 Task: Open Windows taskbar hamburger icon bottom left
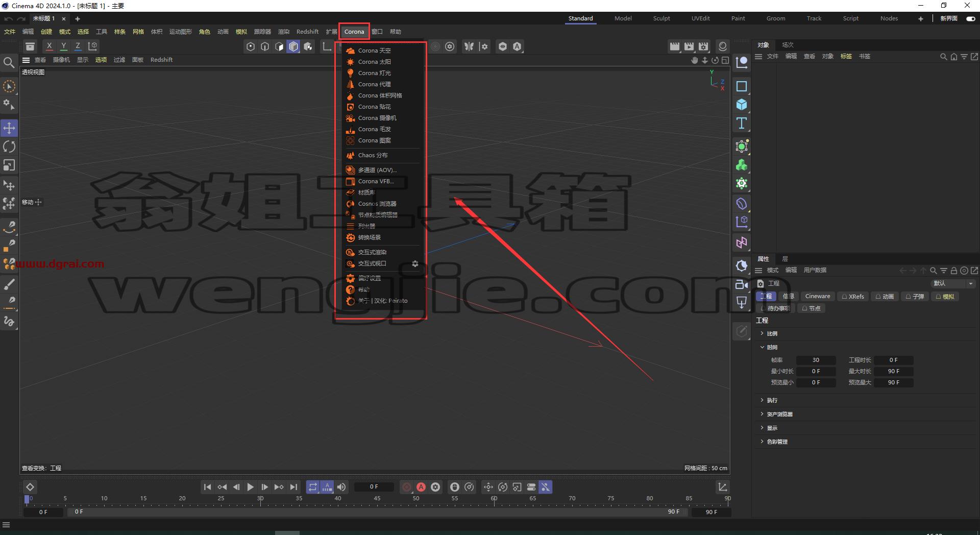tap(6, 525)
